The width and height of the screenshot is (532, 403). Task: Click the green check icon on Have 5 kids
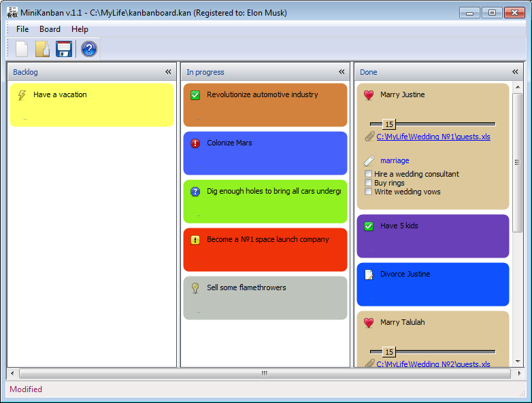[369, 226]
